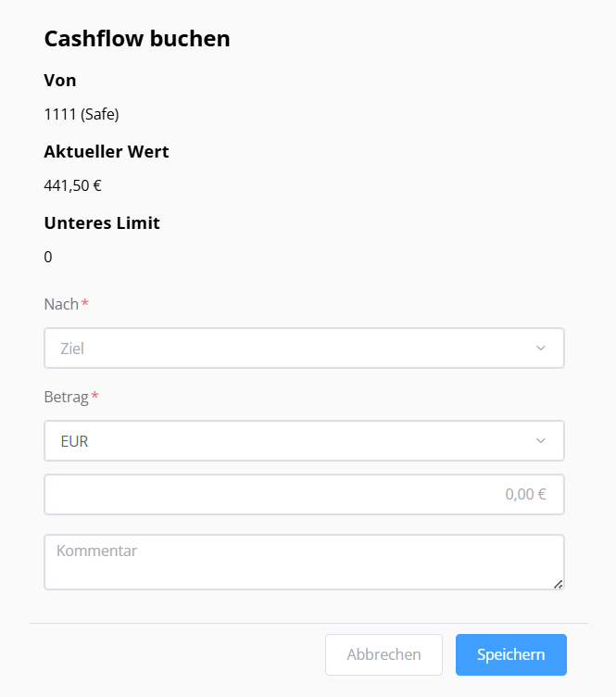Click the lower limit value 0
This screenshot has height=697, width=616.
(48, 257)
